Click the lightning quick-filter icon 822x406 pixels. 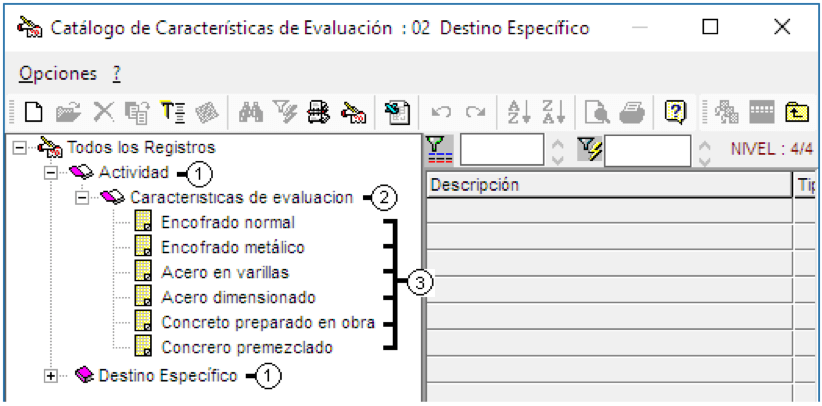[590, 148]
